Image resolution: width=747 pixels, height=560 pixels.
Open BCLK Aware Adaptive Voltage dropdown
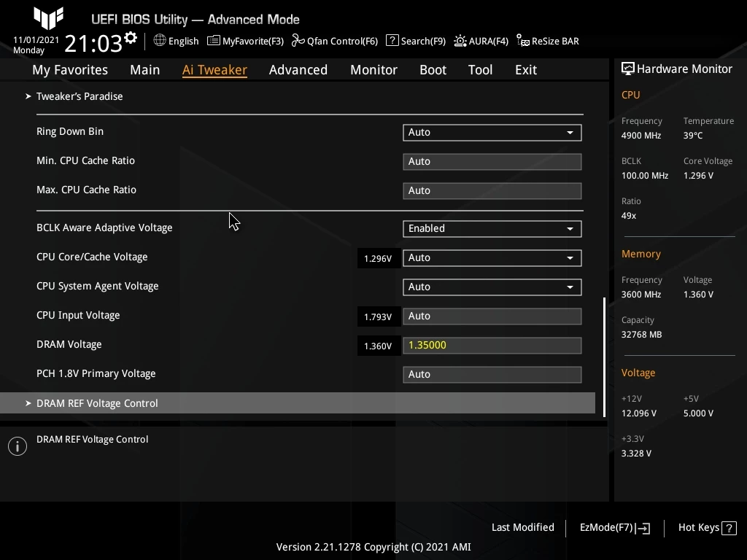(492, 228)
